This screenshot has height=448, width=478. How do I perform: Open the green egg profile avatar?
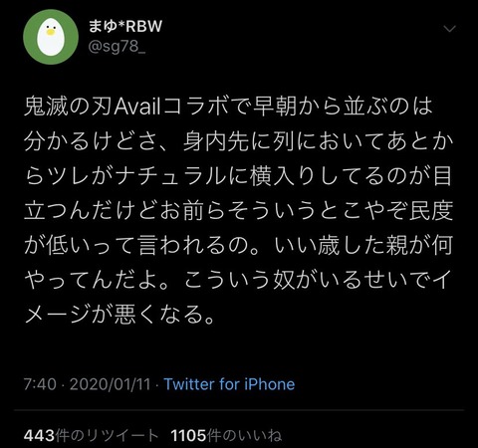(x=51, y=37)
